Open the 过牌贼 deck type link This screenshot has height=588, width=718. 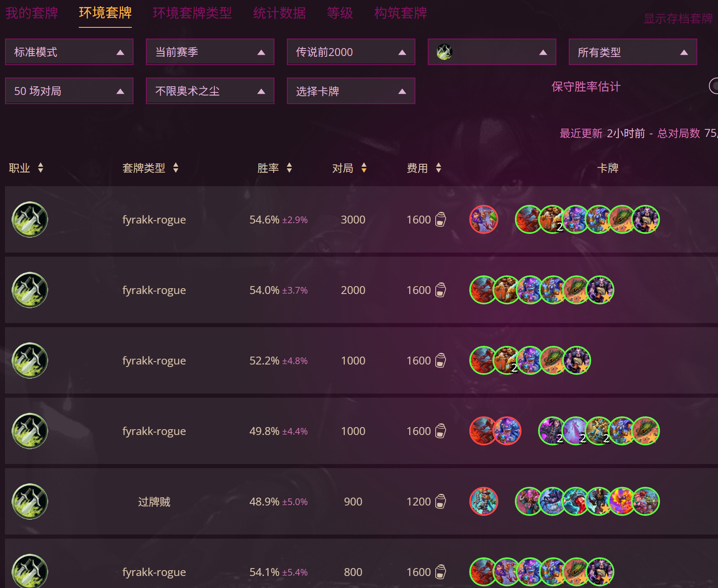point(154,502)
